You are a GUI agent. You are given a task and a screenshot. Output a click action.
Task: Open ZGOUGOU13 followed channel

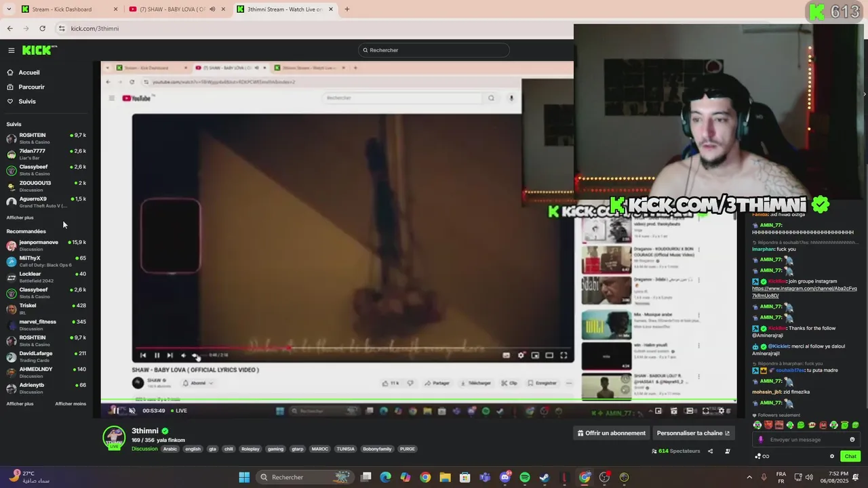pyautogui.click(x=46, y=186)
